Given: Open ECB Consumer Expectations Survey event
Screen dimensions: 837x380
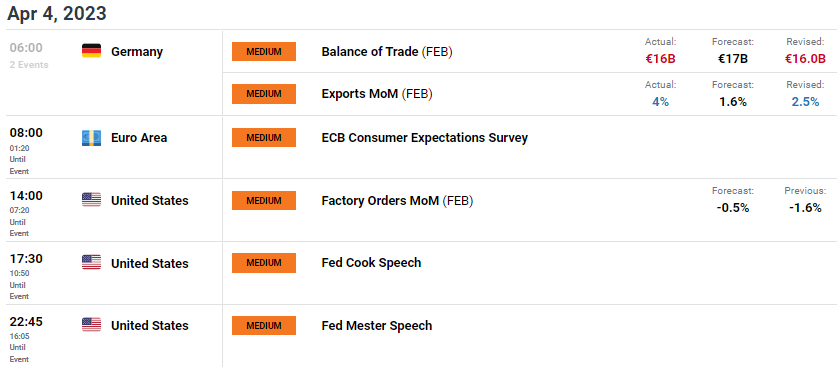Looking at the screenshot, I should tap(424, 138).
